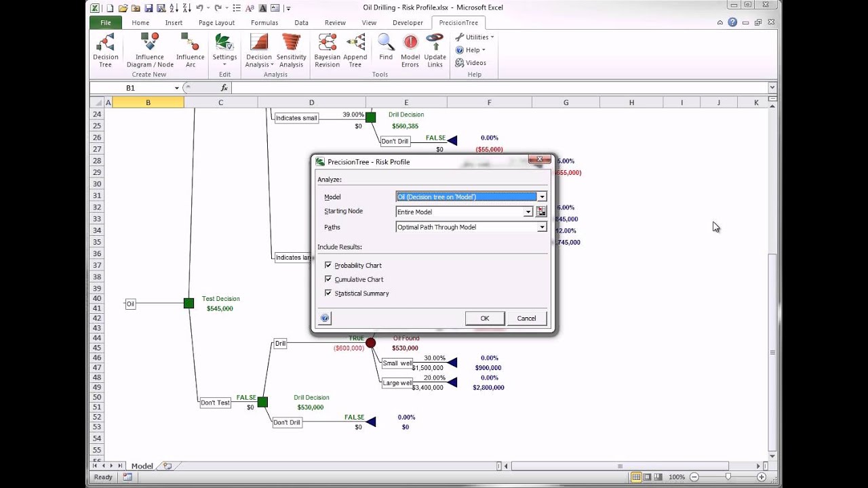Insert a new worksheet beside the Model tab
Screen dimensions: 868x488
[167, 466]
